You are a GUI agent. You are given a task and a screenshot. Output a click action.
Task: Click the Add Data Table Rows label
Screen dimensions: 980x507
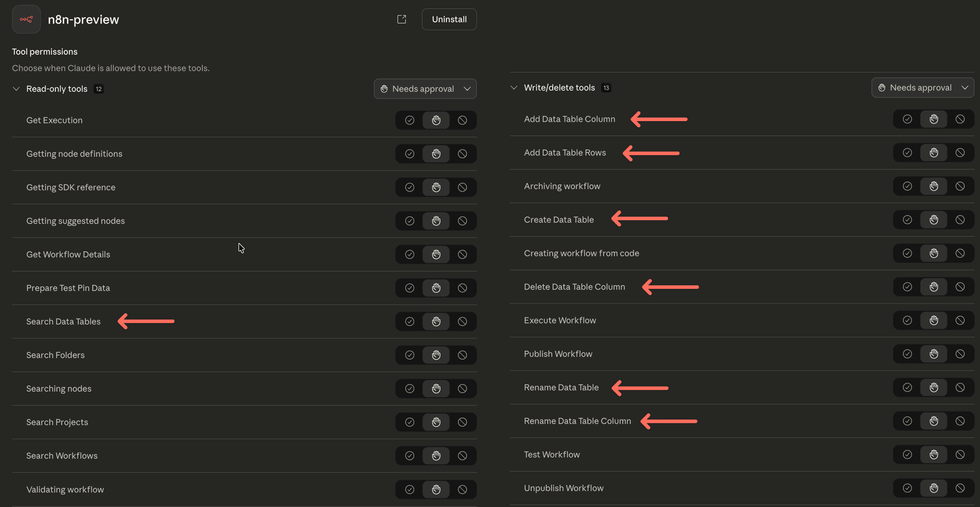(565, 153)
